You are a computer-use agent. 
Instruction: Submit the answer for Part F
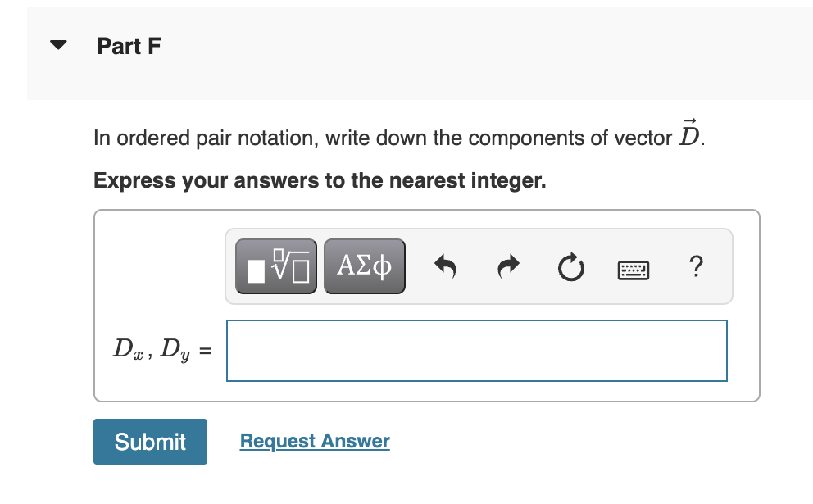tap(150, 442)
